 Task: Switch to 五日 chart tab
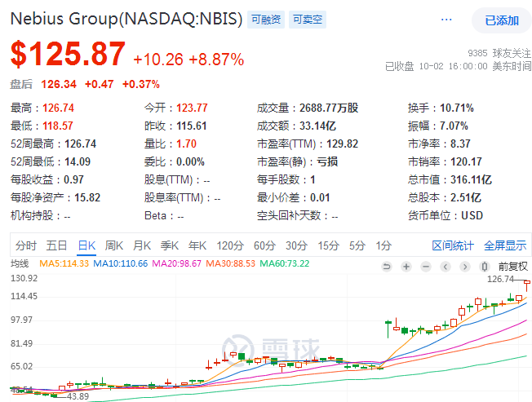56,245
